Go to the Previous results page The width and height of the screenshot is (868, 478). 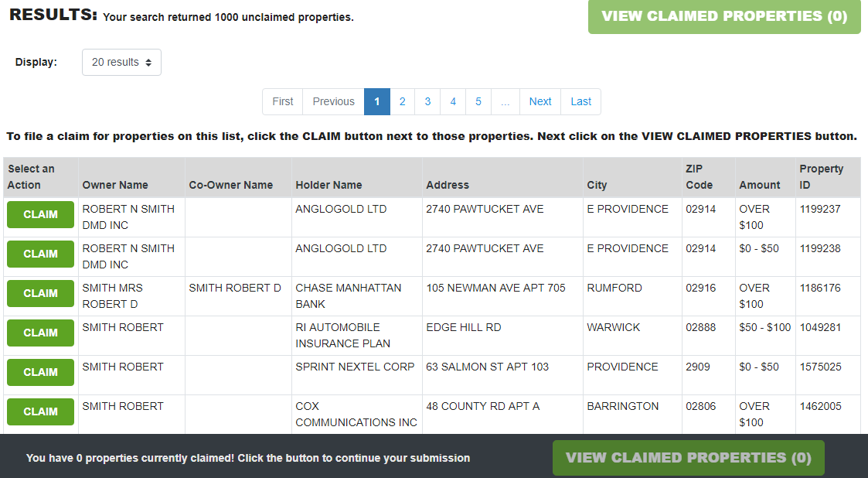(x=333, y=101)
